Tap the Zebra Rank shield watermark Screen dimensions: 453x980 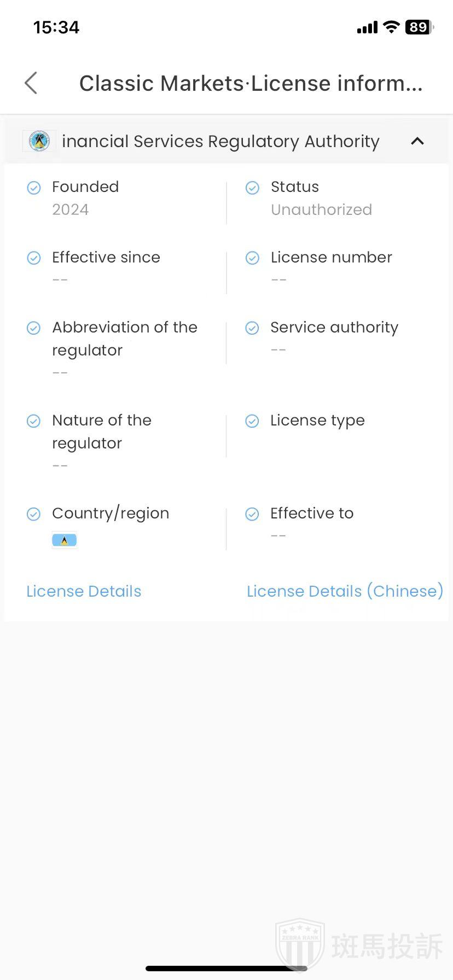300,944
